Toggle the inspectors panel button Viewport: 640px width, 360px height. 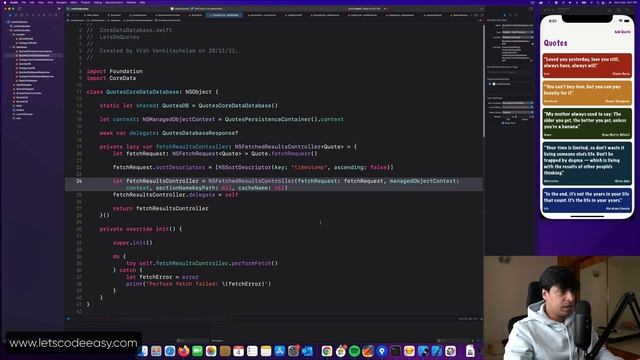[x=531, y=9]
